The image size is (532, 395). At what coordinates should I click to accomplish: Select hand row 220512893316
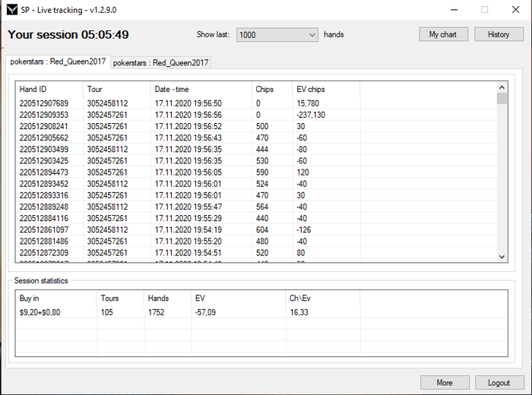[256, 195]
